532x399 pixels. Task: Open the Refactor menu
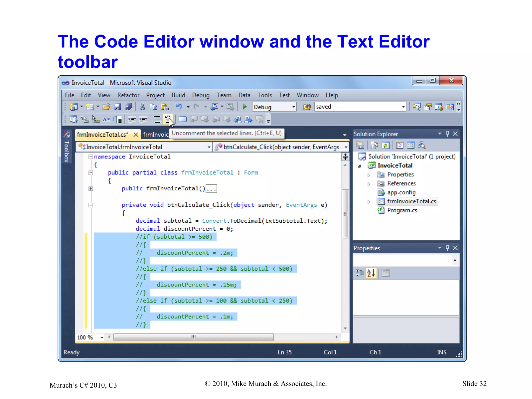click(x=128, y=95)
